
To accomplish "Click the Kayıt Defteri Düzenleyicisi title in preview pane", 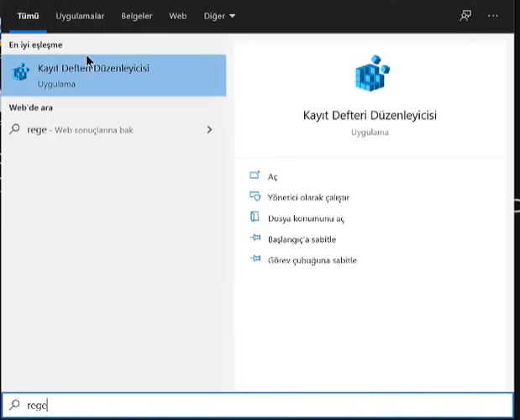I will pyautogui.click(x=370, y=116).
